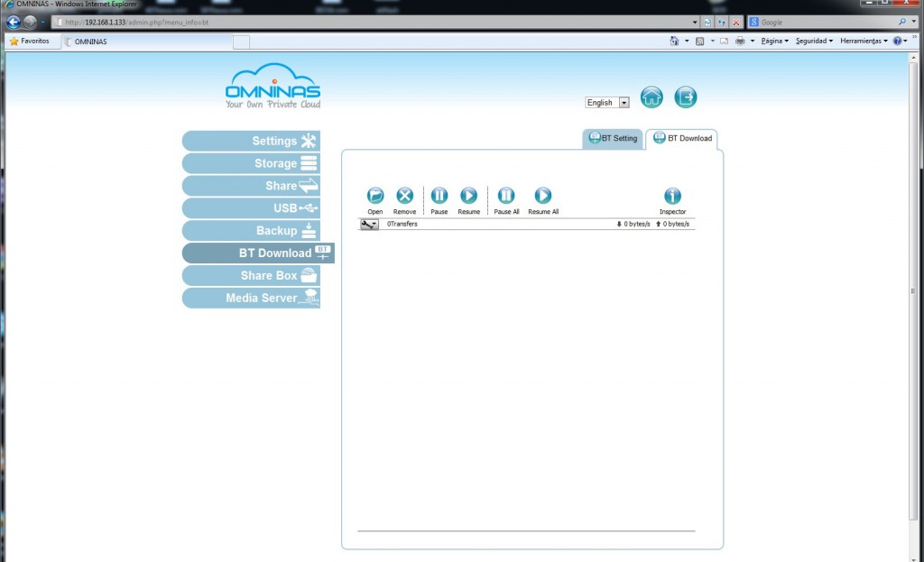Go to home via house icon

(x=651, y=97)
